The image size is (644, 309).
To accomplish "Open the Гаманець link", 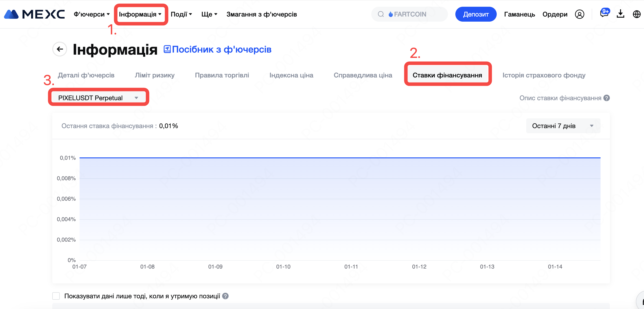I will [519, 14].
